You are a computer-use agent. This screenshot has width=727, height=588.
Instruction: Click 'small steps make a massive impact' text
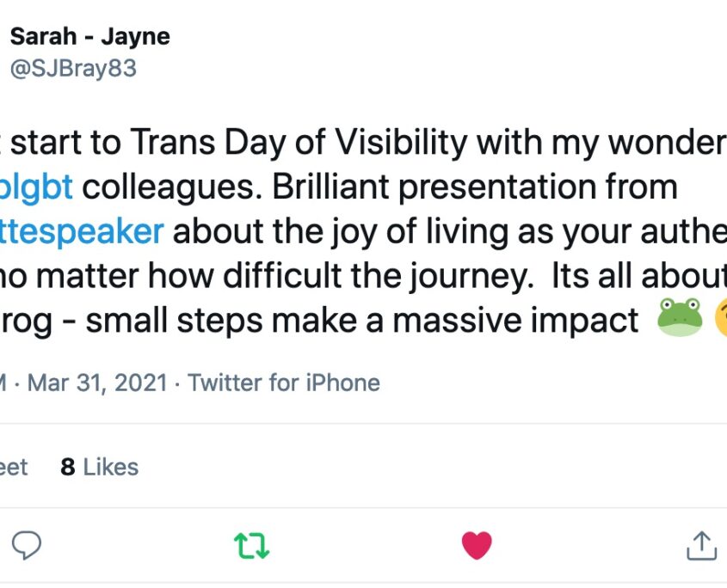pyautogui.click(x=362, y=321)
